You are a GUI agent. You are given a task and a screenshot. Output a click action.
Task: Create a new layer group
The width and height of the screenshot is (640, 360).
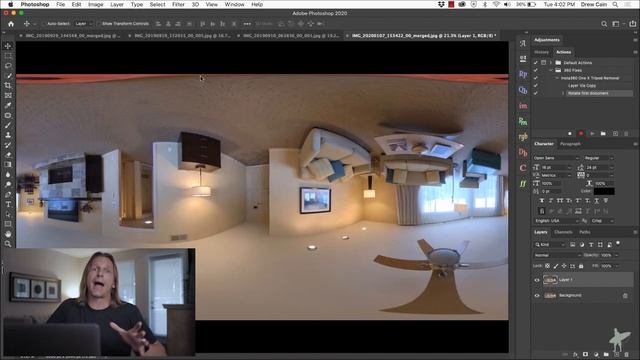(606, 355)
